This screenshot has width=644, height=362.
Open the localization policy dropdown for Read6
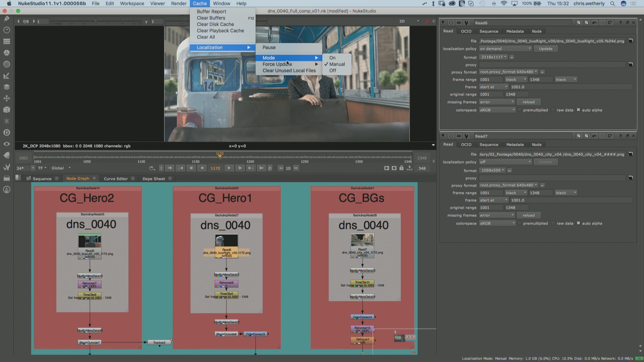click(x=505, y=49)
